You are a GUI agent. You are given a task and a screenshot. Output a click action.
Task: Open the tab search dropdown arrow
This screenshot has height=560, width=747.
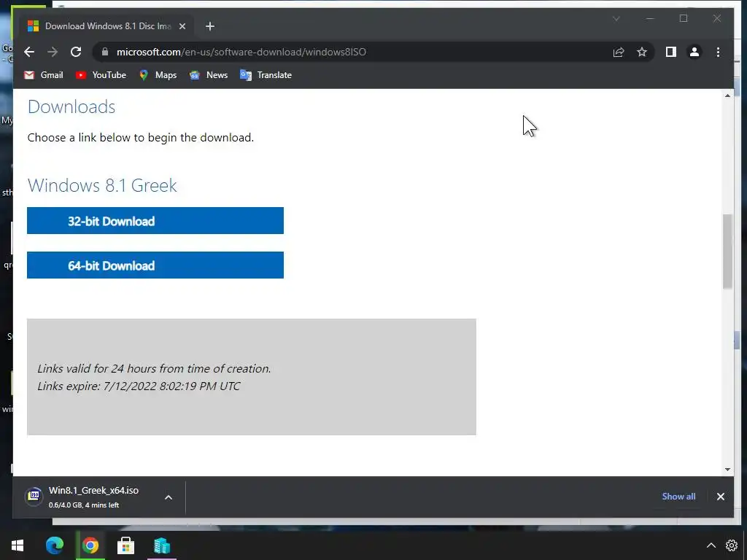pyautogui.click(x=616, y=18)
